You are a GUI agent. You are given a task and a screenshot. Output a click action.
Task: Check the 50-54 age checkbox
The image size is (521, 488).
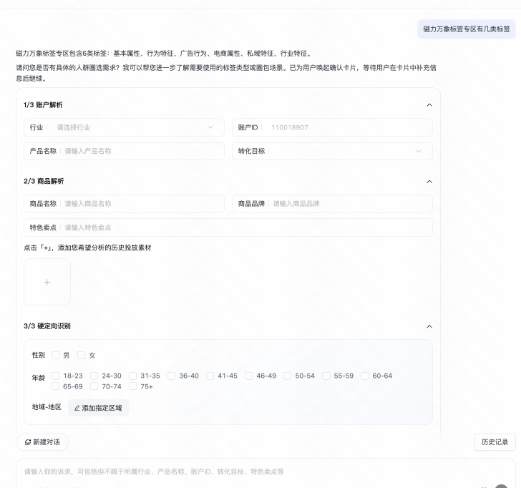(x=287, y=376)
